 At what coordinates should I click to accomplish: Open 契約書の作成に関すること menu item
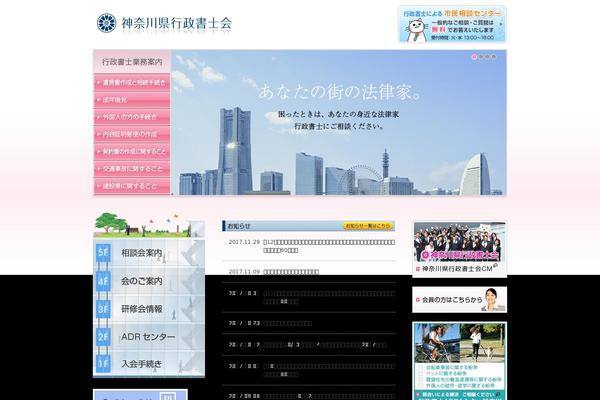[132, 152]
